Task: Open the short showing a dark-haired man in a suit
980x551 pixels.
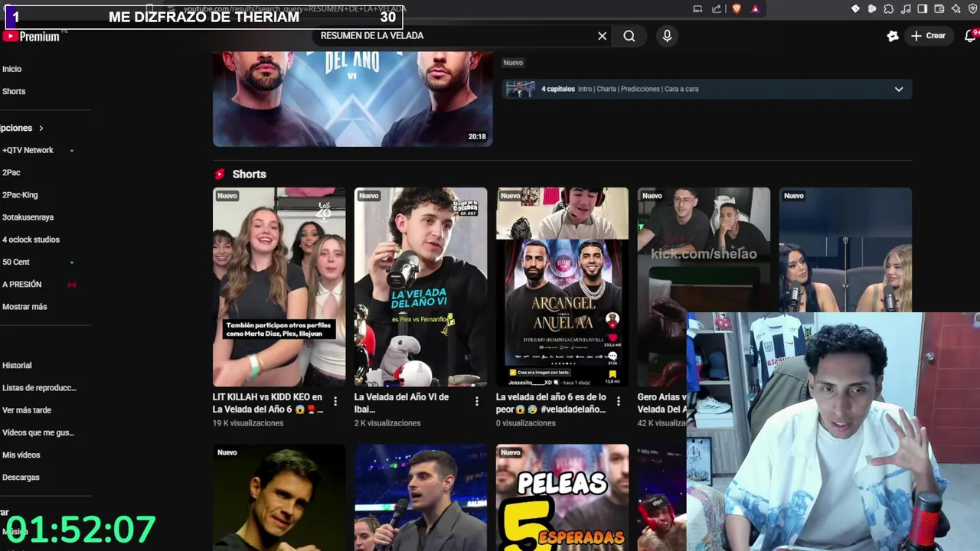Action: [279, 497]
